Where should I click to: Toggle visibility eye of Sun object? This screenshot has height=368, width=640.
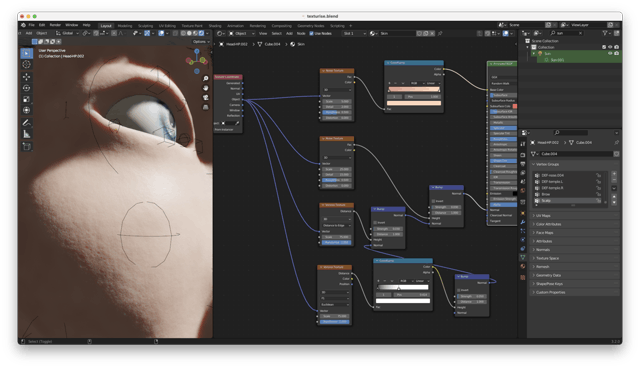pyautogui.click(x=610, y=53)
